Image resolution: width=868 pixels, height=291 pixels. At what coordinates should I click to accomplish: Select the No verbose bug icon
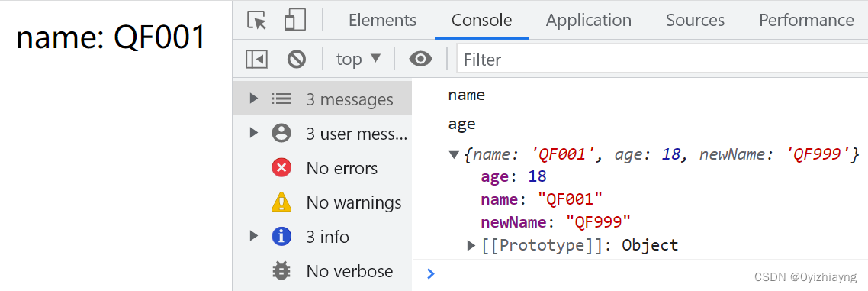click(x=281, y=271)
